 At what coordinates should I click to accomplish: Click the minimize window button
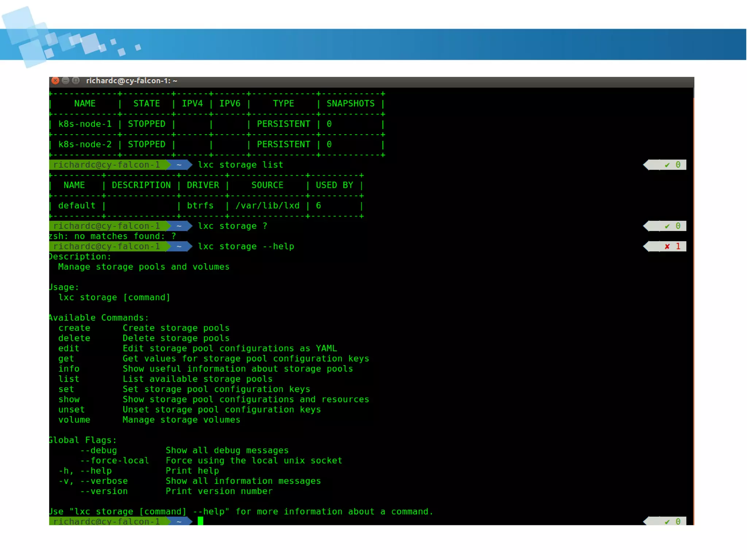coord(66,81)
